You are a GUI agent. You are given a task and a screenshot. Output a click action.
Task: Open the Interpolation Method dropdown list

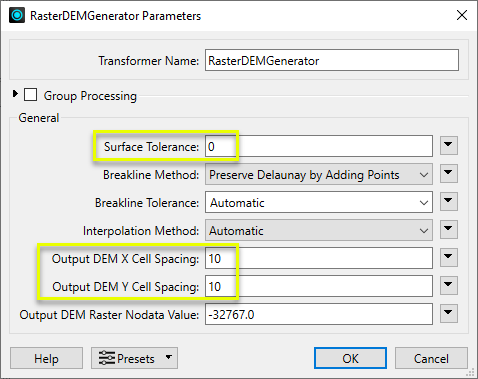(x=319, y=230)
